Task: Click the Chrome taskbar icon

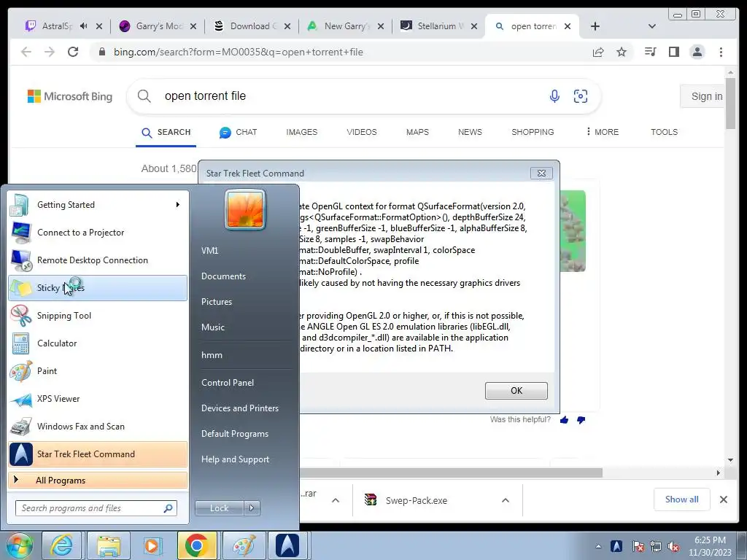Action: pyautogui.click(x=197, y=545)
